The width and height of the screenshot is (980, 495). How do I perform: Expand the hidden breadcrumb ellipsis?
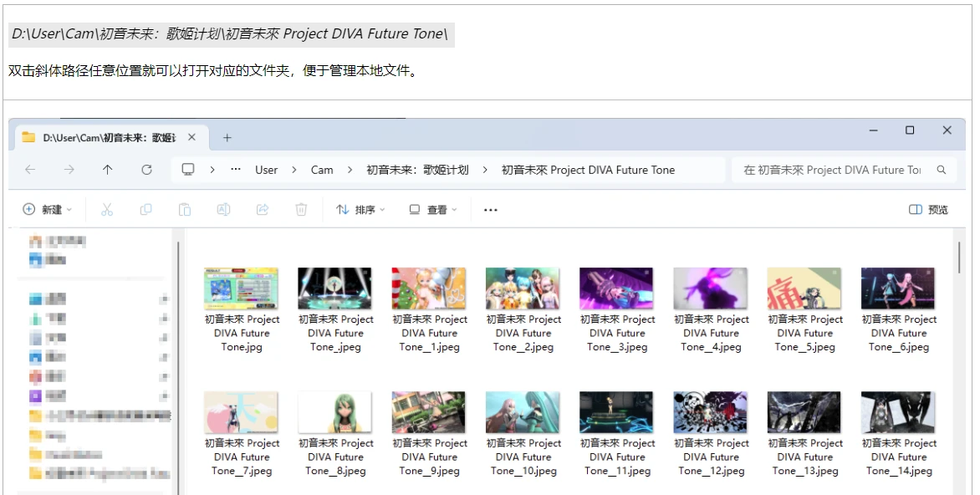point(236,170)
